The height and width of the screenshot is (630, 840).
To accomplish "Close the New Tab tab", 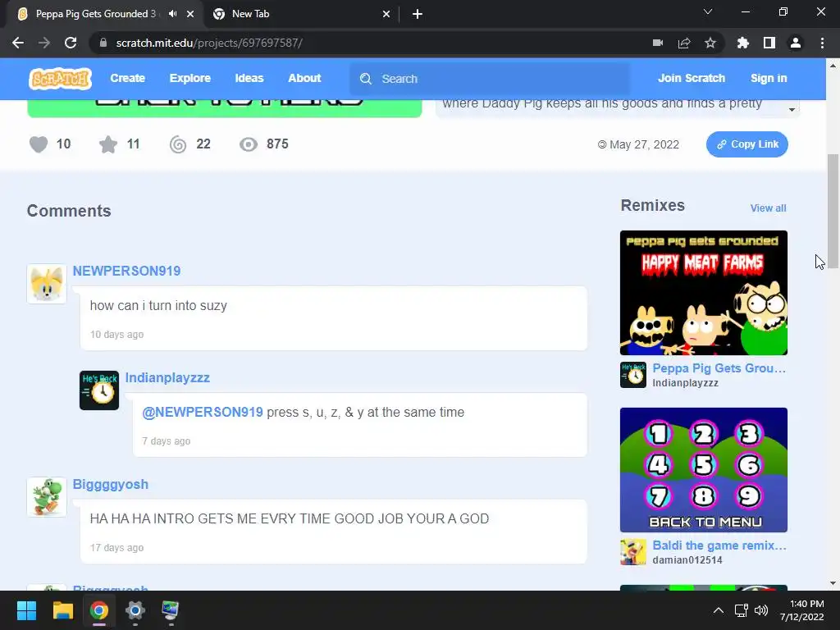I will coord(386,14).
